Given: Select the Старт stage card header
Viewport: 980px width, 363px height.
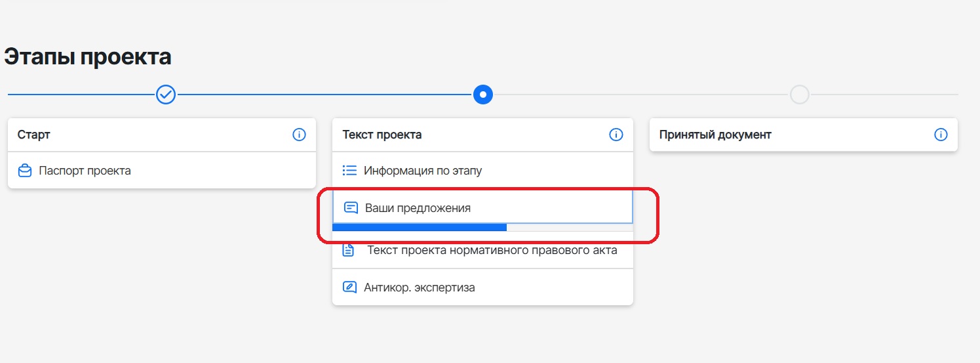Looking at the screenshot, I should [162, 135].
